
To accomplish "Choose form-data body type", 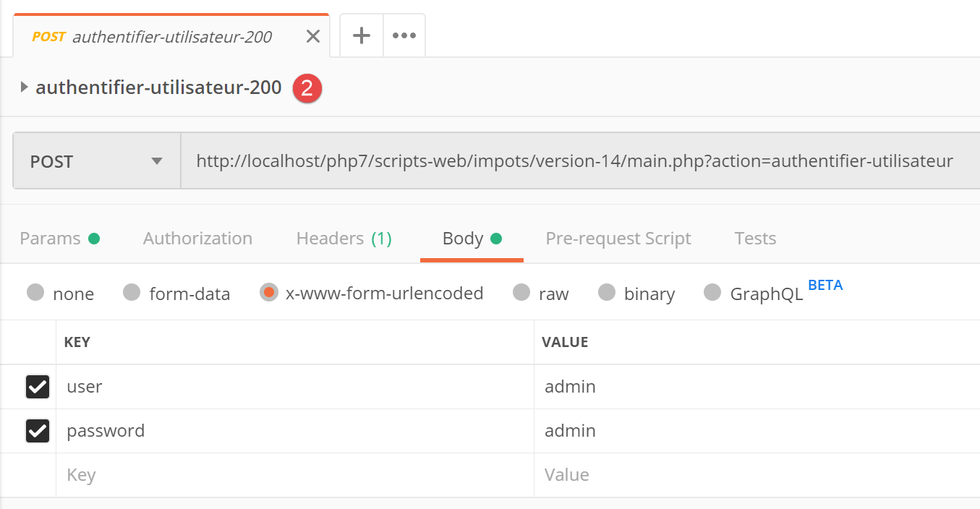I will (x=132, y=293).
